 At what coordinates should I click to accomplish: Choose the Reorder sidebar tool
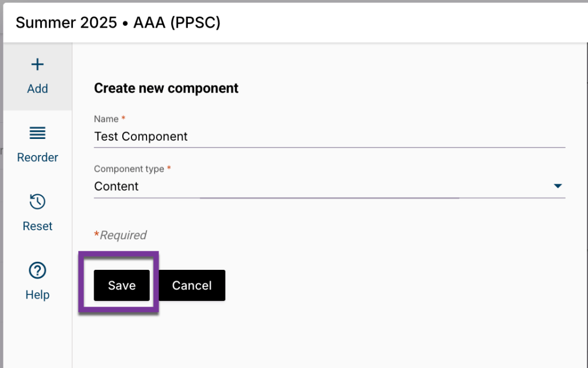(x=37, y=144)
